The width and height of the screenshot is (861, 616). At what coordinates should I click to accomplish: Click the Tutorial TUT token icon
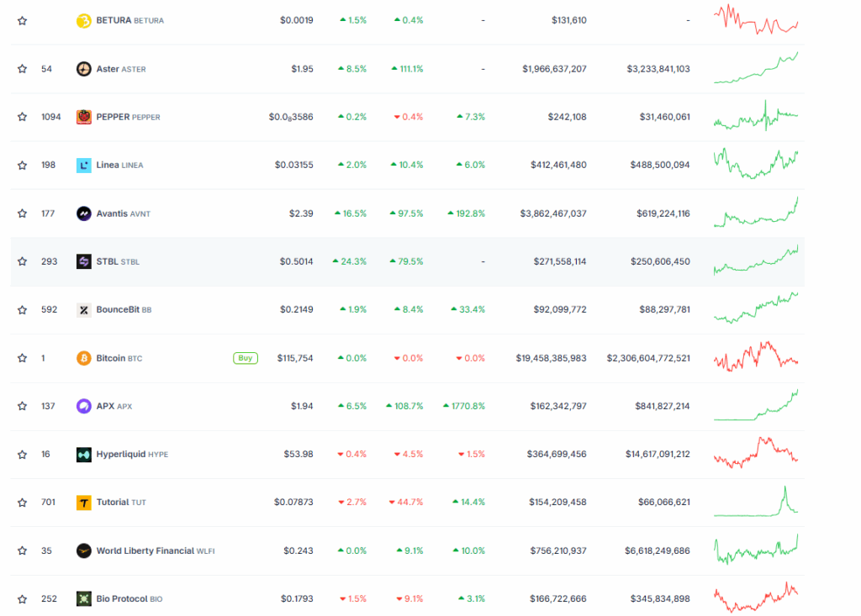tap(84, 503)
